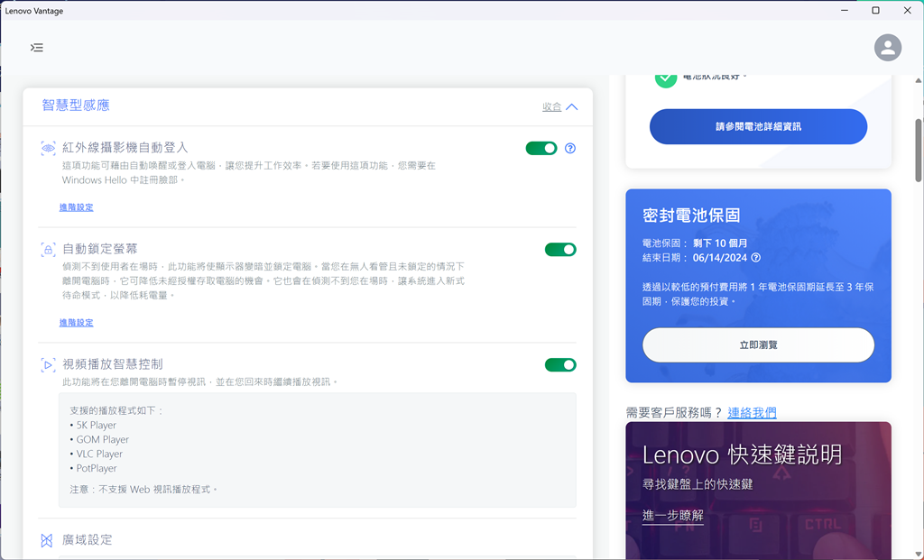Click the vertical scrollbar thumb
The image size is (924, 560).
(x=919, y=162)
